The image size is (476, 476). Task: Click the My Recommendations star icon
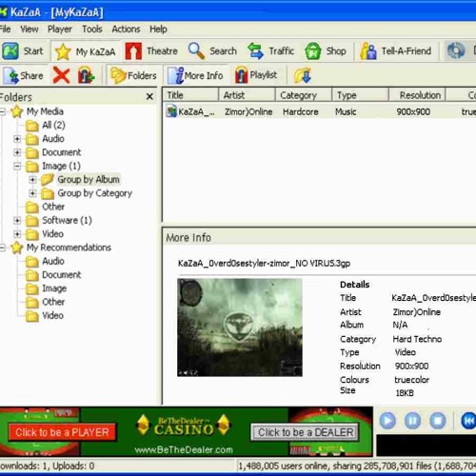(x=17, y=248)
